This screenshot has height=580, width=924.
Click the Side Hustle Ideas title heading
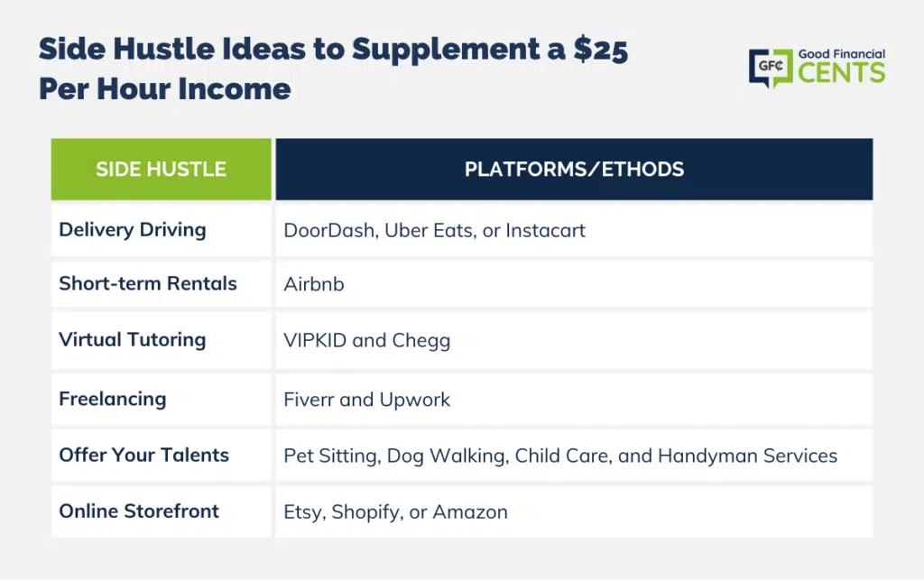pos(334,69)
